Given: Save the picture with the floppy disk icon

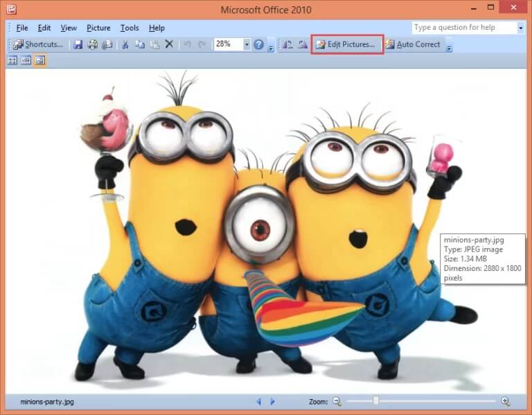Looking at the screenshot, I should [x=78, y=44].
